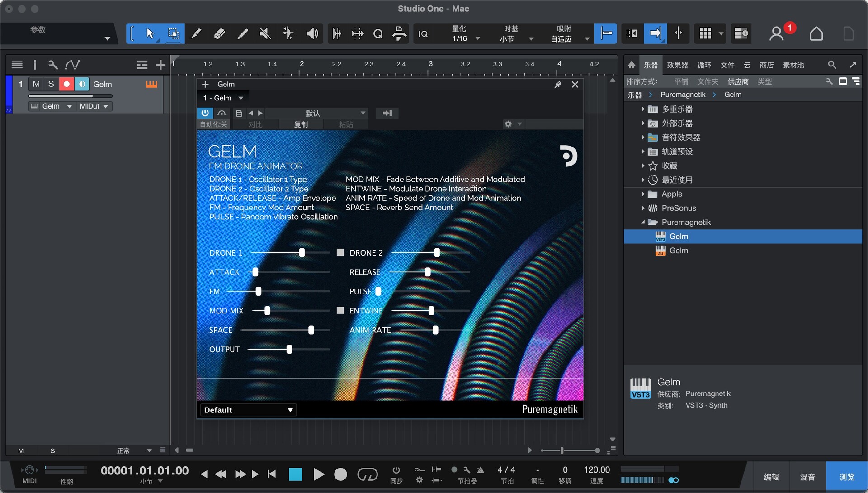Select the Eraser tool
Screen dimensions: 868x493
click(x=219, y=33)
